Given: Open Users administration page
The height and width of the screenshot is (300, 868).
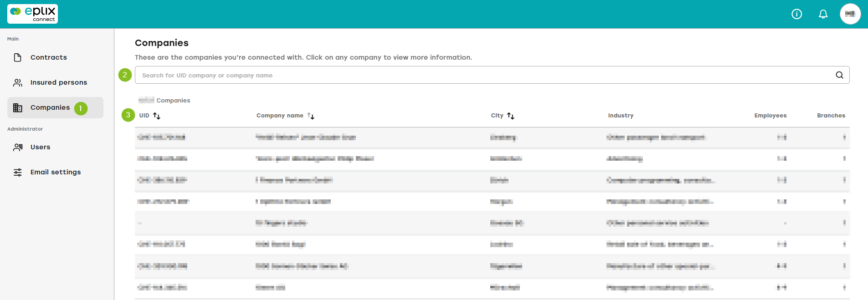Looking at the screenshot, I should click(x=41, y=147).
